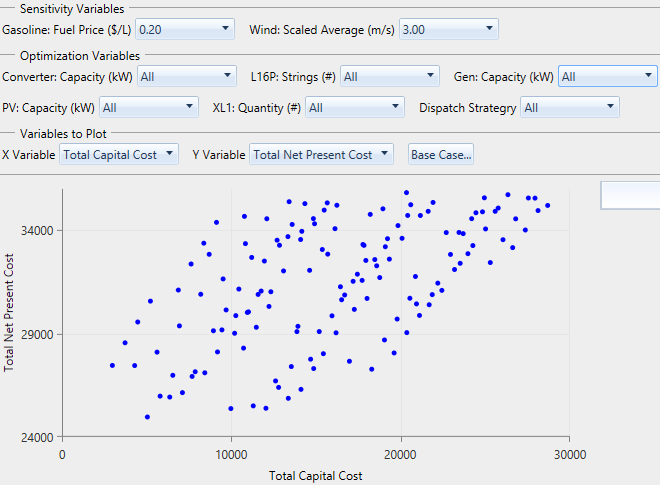Select the leftmost data point on the plot
660x485 pixels.
pyautogui.click(x=113, y=365)
